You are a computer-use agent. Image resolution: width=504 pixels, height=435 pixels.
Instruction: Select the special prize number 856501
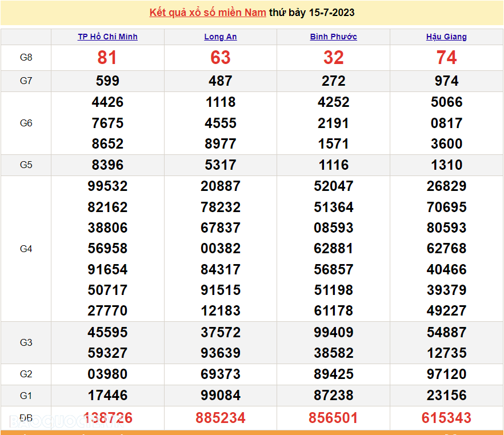tap(334, 418)
